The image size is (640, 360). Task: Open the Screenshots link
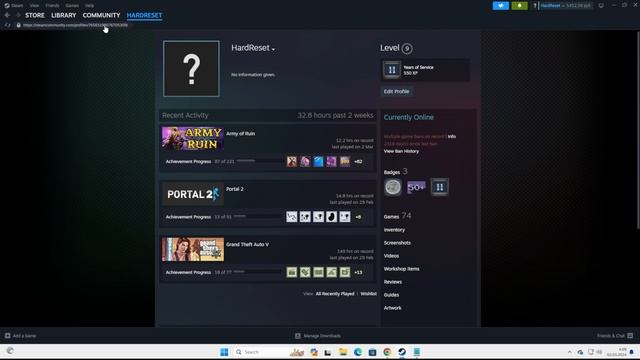[x=397, y=243]
